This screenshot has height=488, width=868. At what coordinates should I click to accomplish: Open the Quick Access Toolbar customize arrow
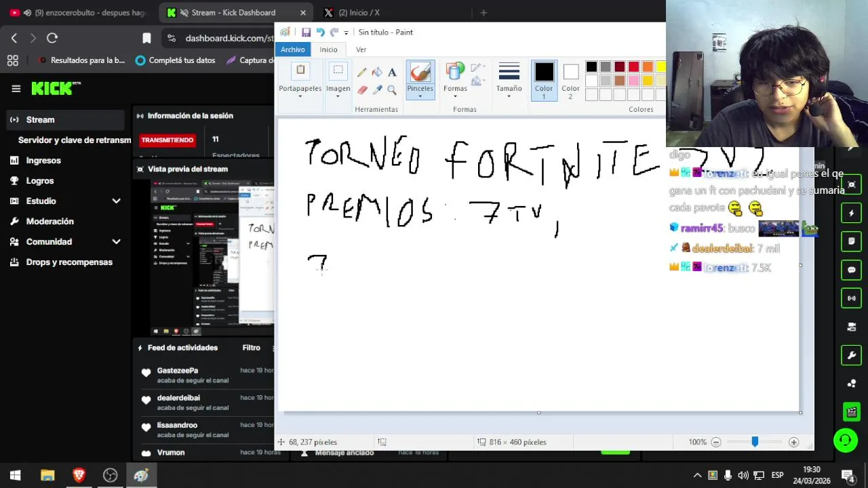[x=346, y=33]
